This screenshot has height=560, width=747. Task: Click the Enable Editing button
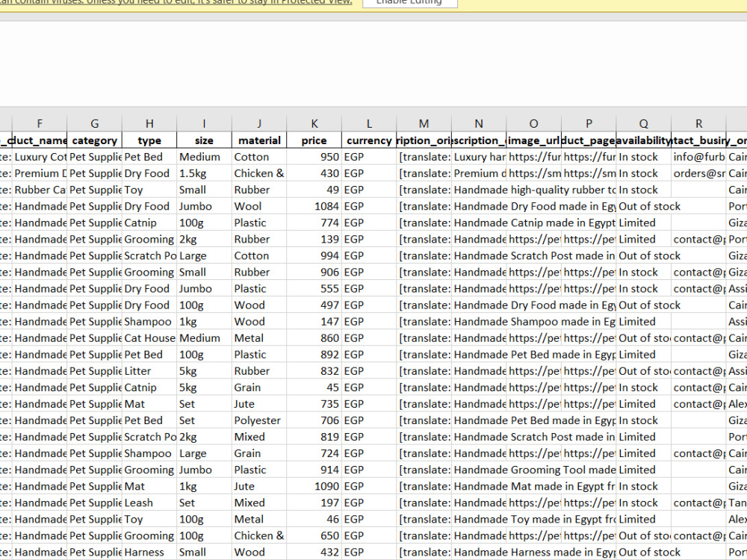[409, 2]
